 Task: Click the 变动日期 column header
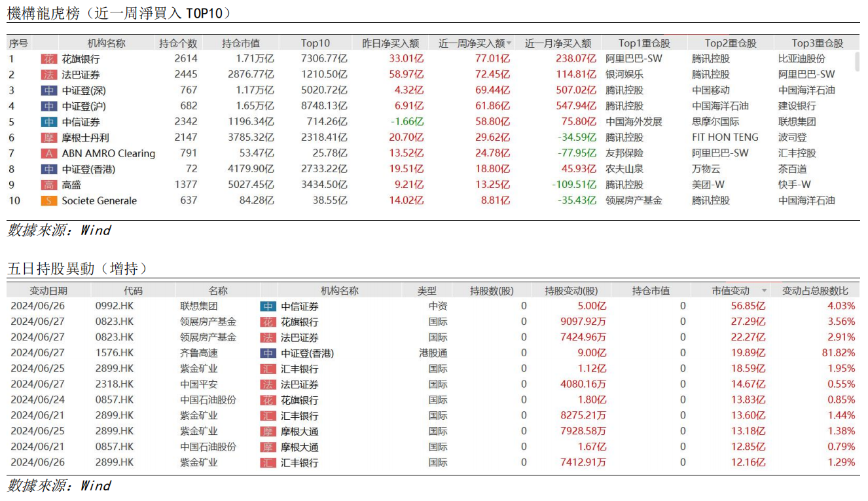click(x=48, y=291)
